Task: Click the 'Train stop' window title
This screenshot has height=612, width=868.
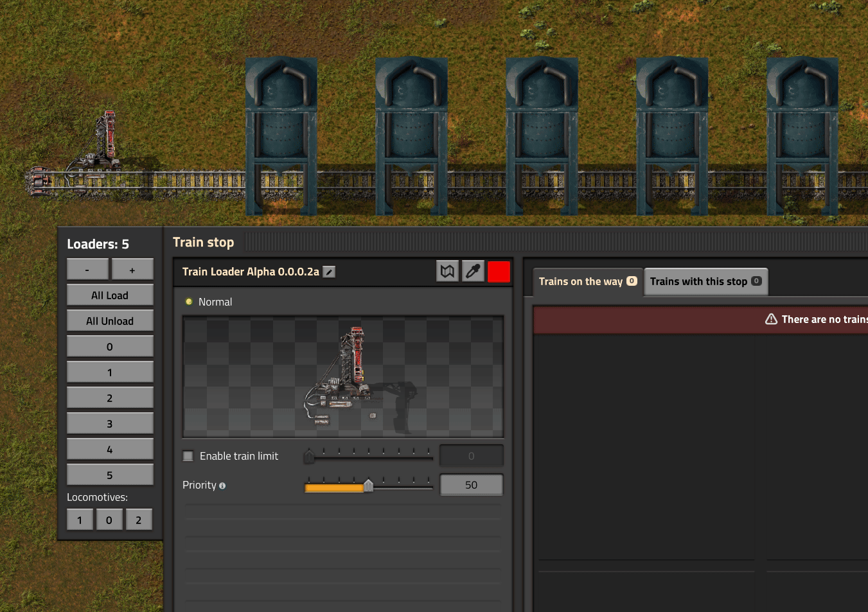Action: point(203,242)
